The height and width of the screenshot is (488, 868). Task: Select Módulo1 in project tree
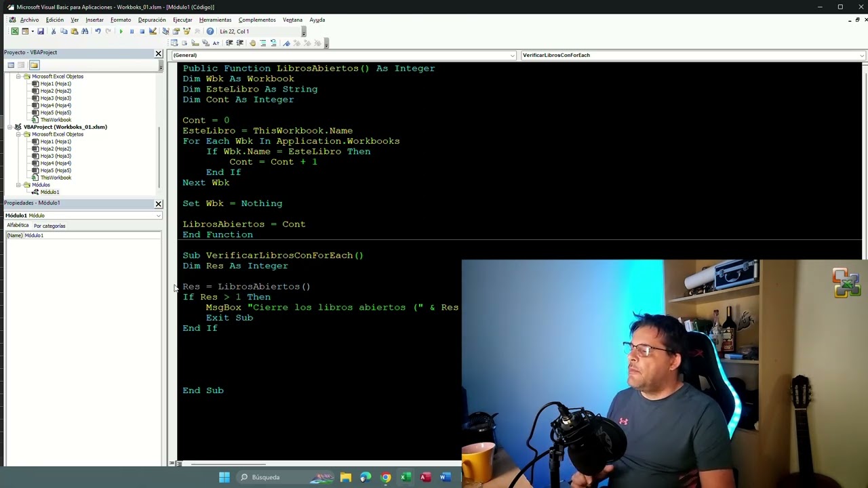50,192
